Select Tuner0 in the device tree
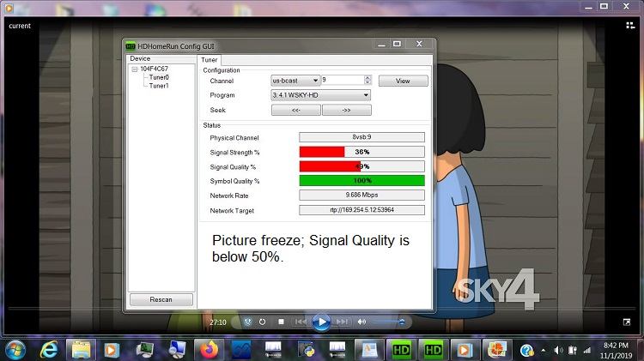 click(159, 77)
